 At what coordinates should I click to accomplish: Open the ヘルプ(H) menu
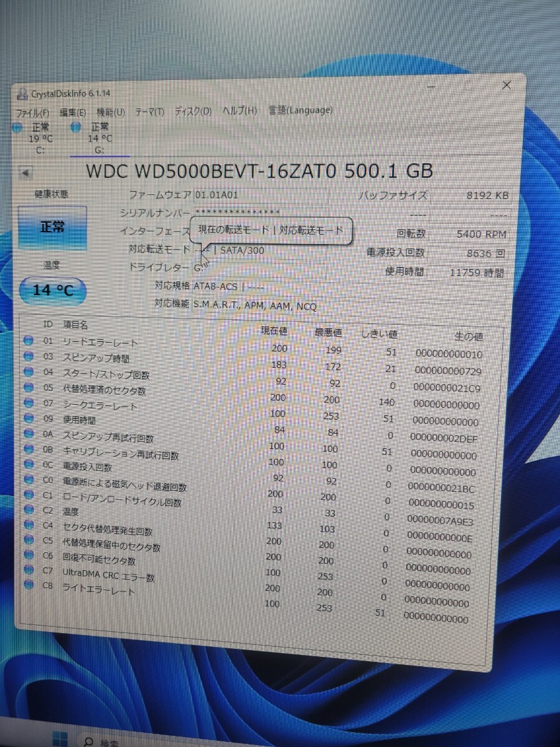(240, 111)
